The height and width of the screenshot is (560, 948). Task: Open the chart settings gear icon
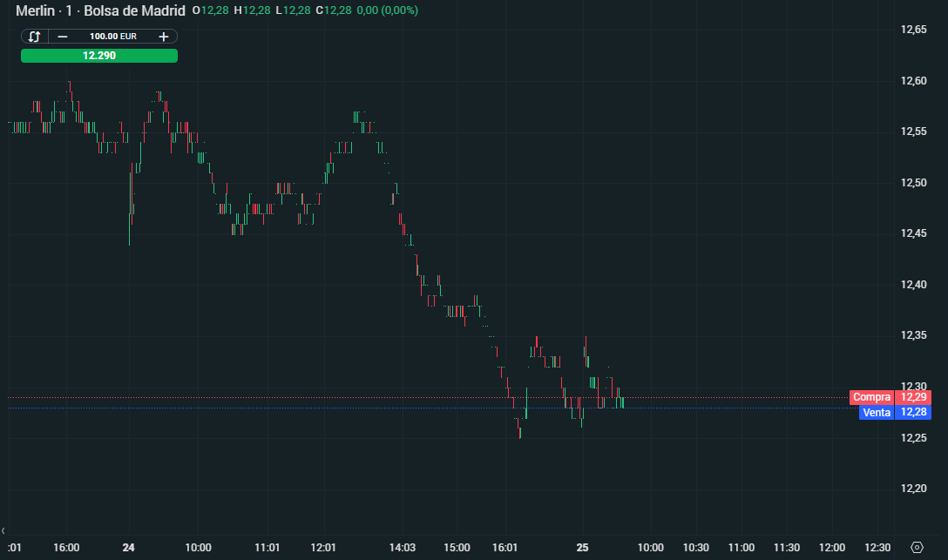pyautogui.click(x=917, y=547)
